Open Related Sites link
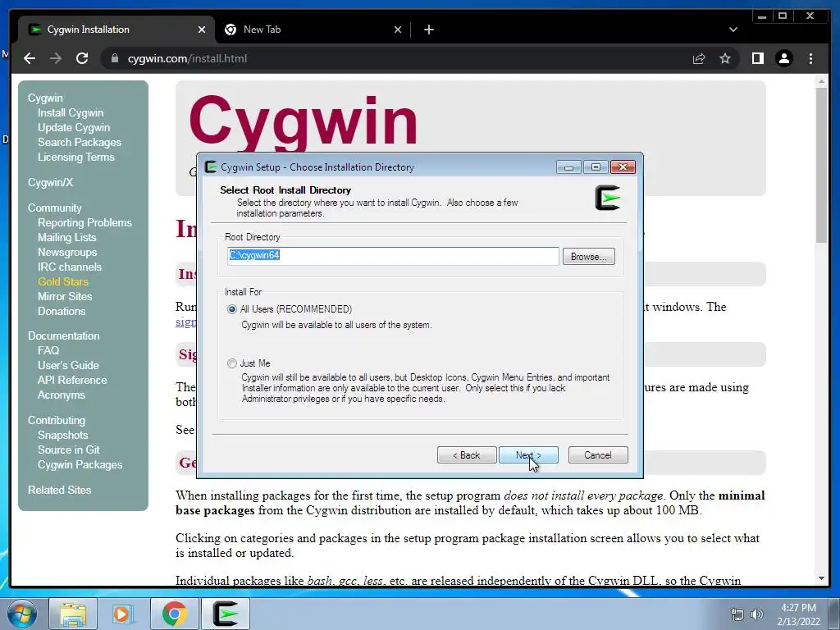 (x=59, y=490)
